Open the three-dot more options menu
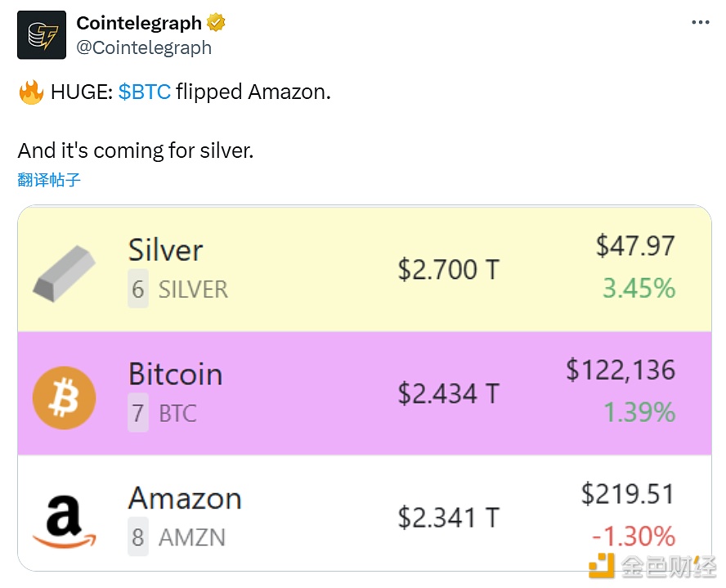 pyautogui.click(x=701, y=23)
